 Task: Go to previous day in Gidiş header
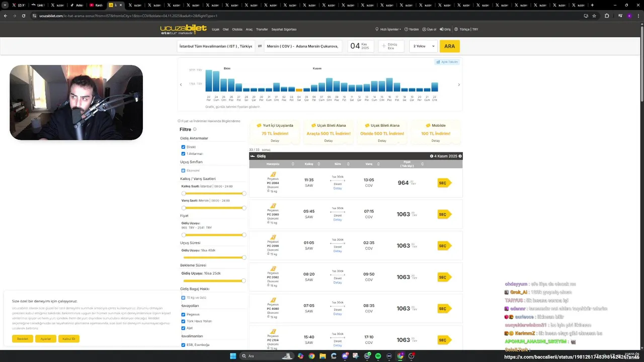[x=432, y=156]
